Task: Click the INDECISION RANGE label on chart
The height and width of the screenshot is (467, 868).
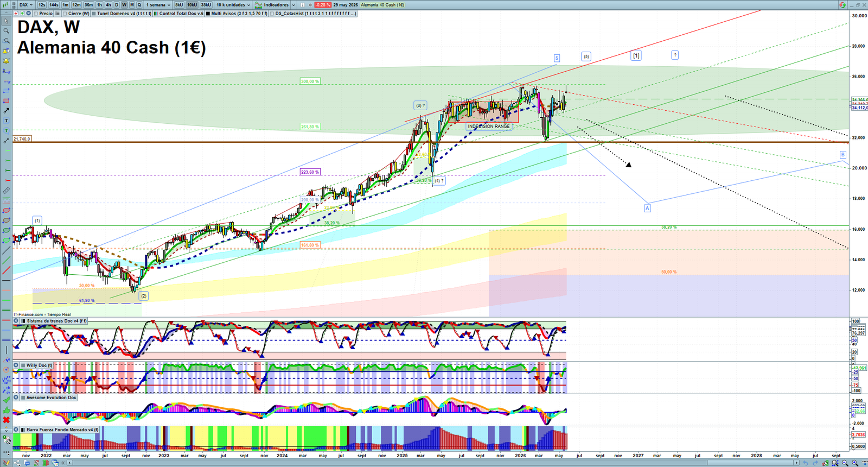Action: (x=489, y=126)
